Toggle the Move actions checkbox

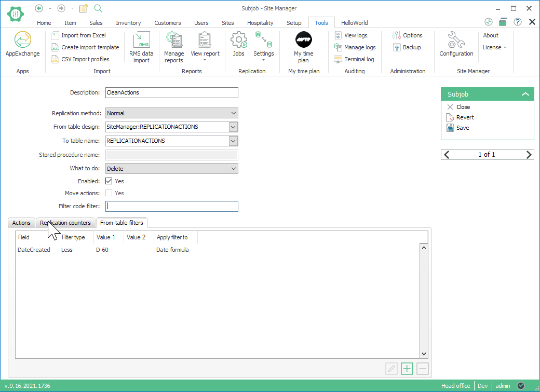pos(109,193)
